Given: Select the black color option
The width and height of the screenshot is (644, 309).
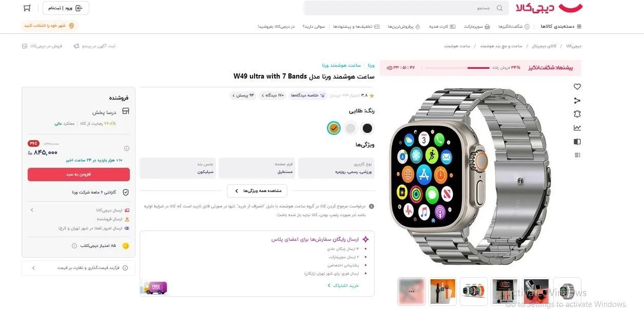Looking at the screenshot, I should point(367,128).
